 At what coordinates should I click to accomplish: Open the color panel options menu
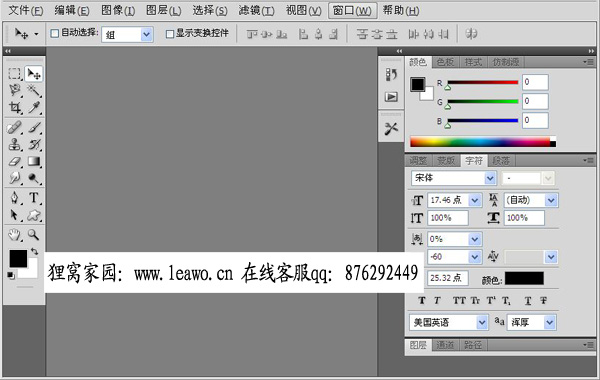tap(589, 62)
